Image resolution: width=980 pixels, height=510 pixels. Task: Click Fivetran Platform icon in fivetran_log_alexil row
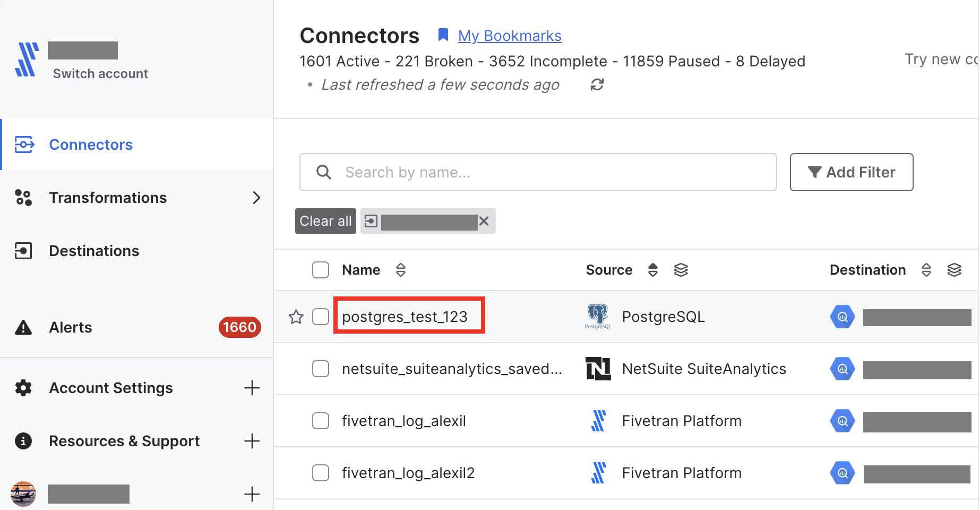(x=599, y=421)
